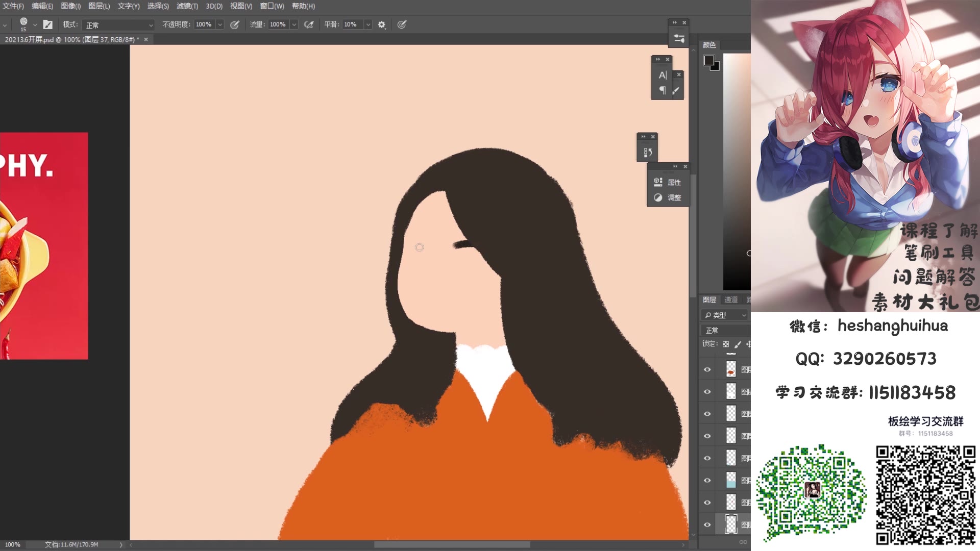Open the tool preset dropdown arrow
980x551 pixels.
pos(5,24)
